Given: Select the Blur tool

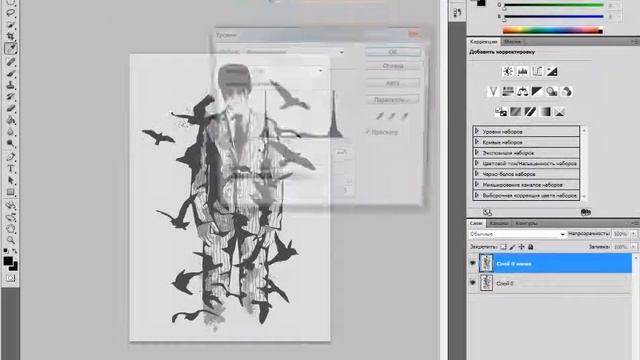Looking at the screenshot, I should (11, 132).
